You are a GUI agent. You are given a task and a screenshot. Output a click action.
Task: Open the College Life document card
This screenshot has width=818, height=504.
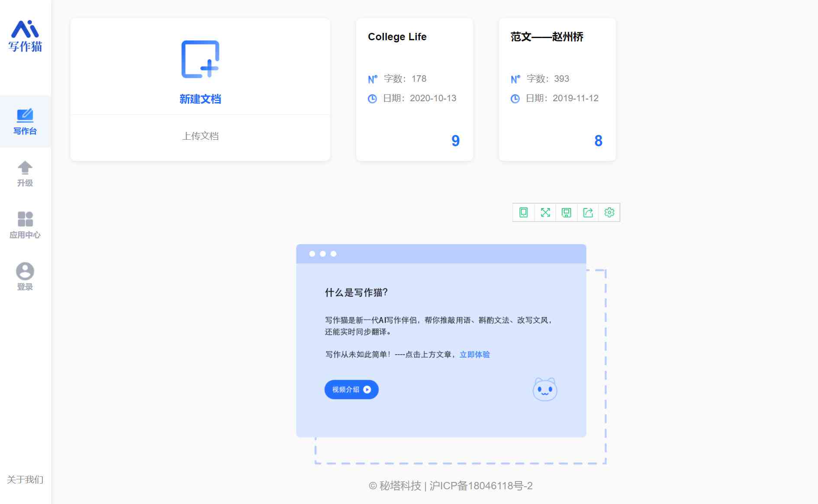pyautogui.click(x=415, y=90)
